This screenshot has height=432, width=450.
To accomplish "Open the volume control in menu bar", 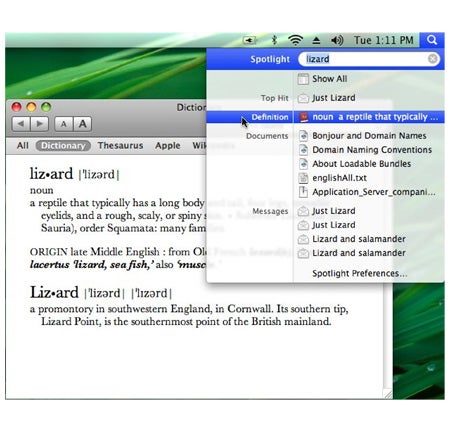I will (x=337, y=40).
